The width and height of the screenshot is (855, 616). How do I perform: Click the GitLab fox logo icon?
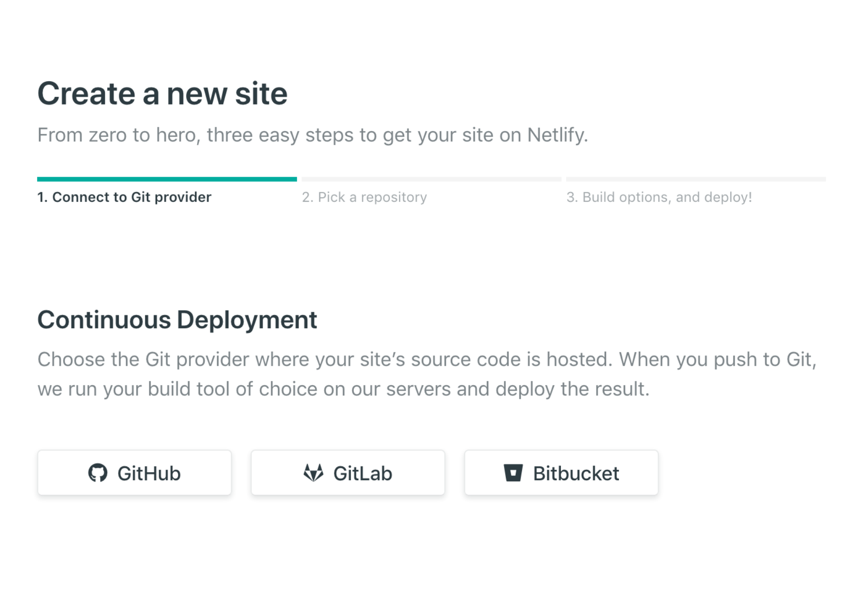pyautogui.click(x=313, y=473)
